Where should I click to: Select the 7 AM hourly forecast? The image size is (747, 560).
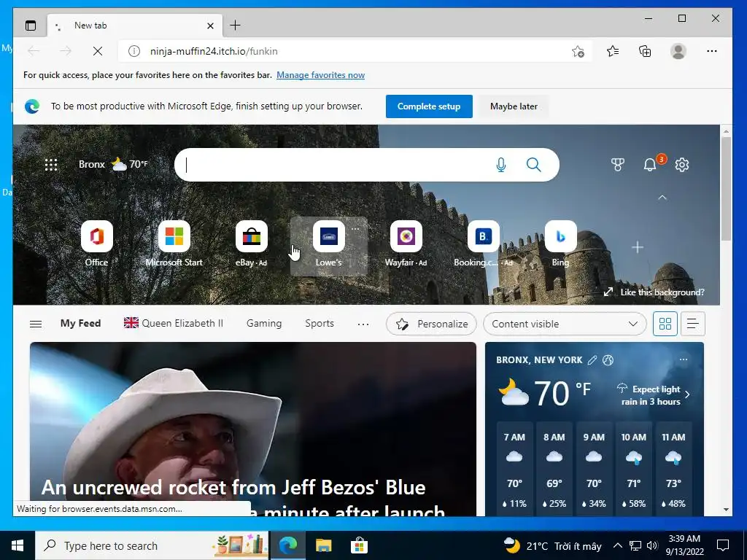point(514,469)
